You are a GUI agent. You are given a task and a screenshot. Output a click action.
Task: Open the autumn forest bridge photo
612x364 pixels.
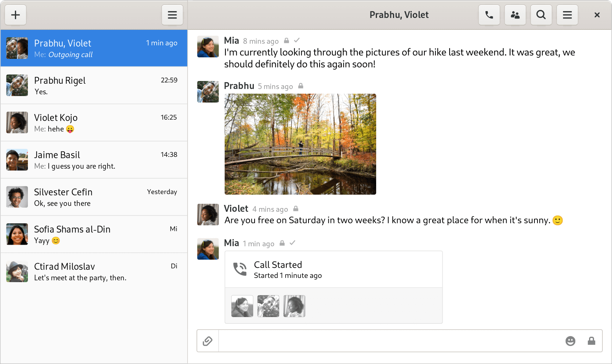pyautogui.click(x=300, y=144)
